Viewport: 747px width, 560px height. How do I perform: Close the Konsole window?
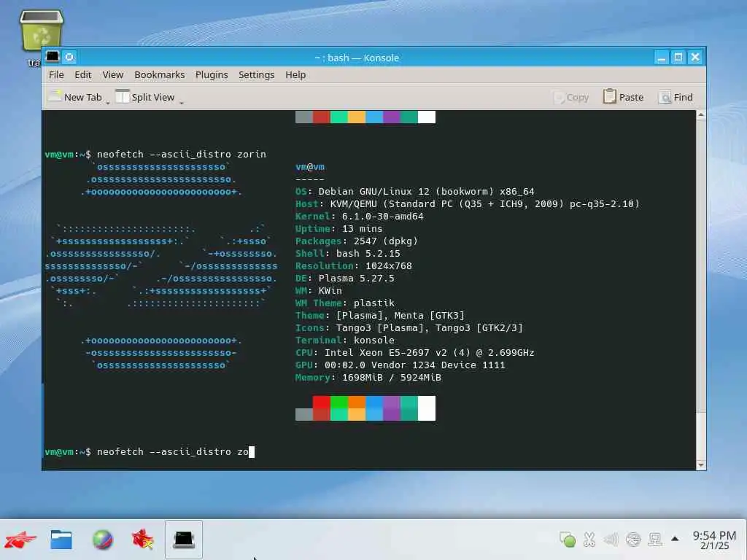point(695,58)
